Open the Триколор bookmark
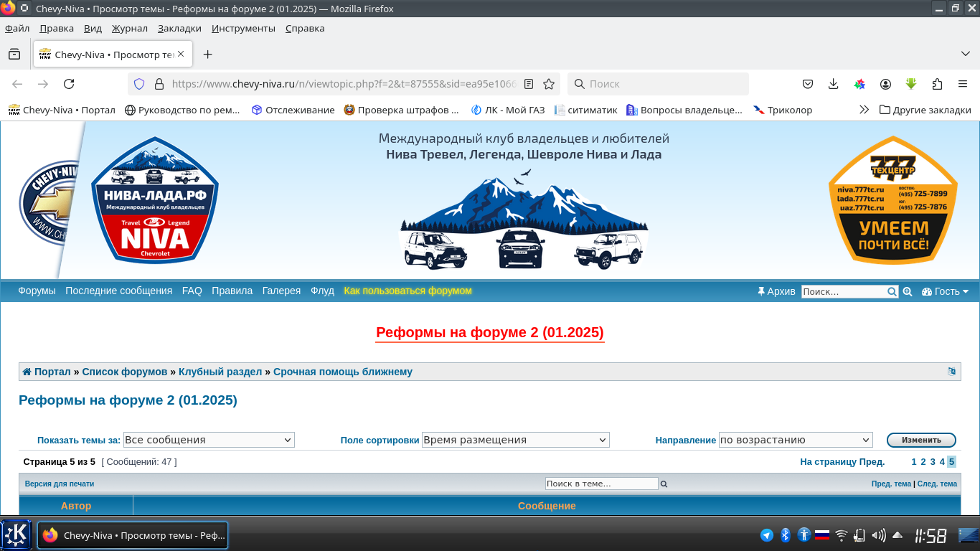Viewport: 980px width, 551px height. [x=782, y=110]
